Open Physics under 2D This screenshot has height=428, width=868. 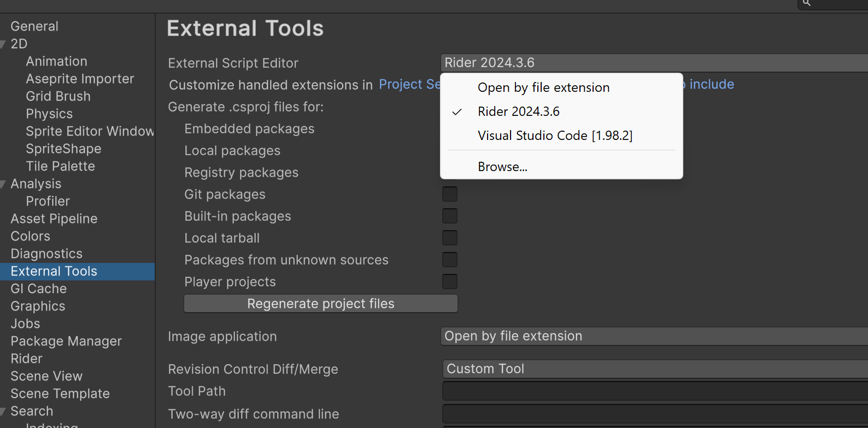click(49, 114)
